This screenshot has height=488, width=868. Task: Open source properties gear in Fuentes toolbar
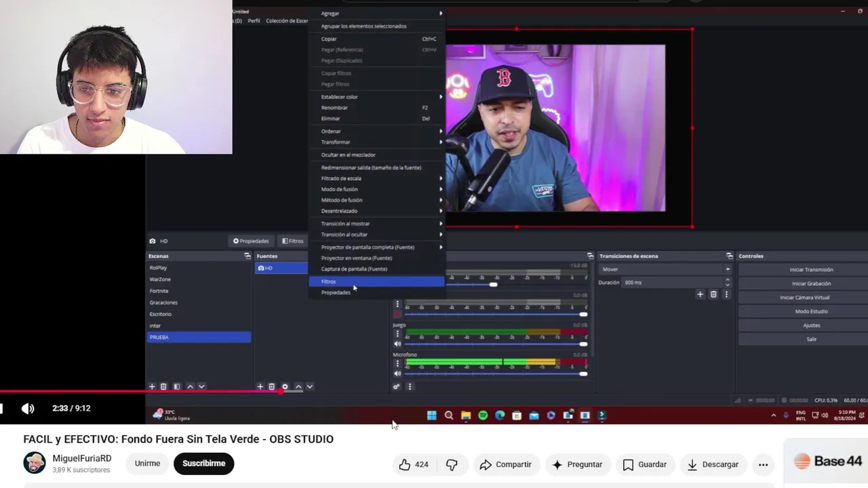285,386
